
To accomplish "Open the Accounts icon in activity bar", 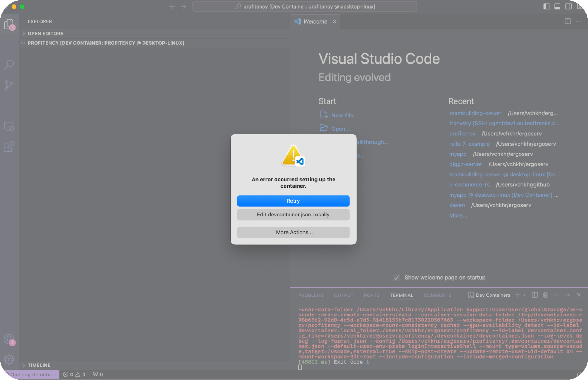I will coord(9,339).
